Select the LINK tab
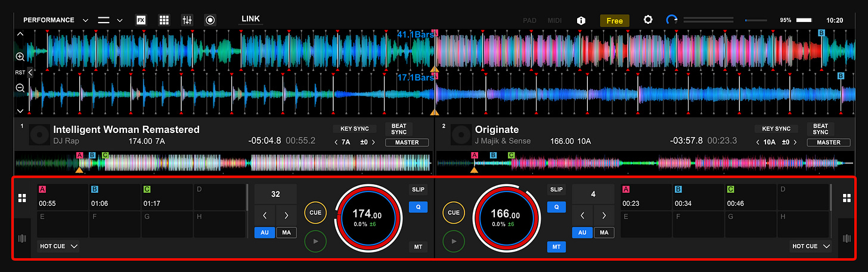This screenshot has width=868, height=272. click(250, 18)
